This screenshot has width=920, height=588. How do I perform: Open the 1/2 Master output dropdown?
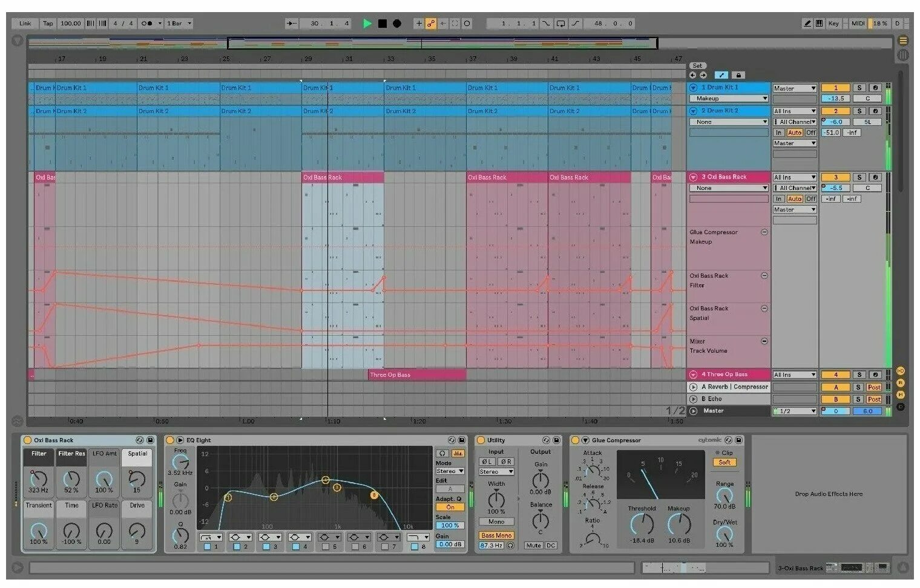(795, 411)
